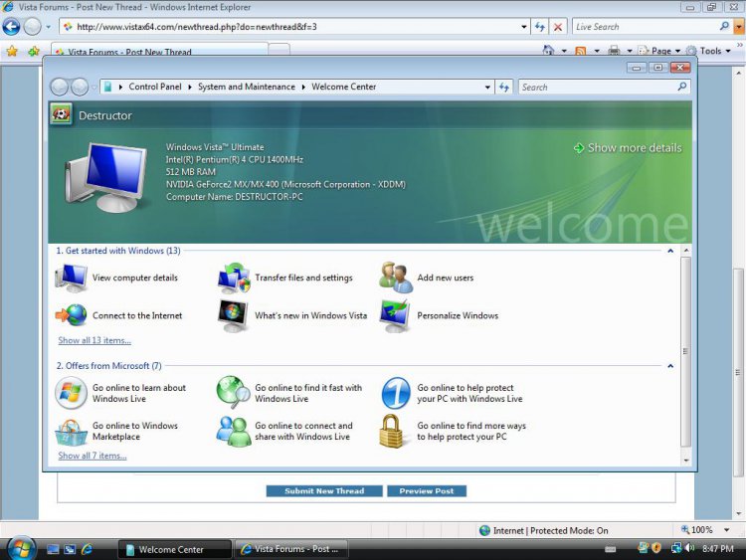The height and width of the screenshot is (560, 746).
Task: Open Internet Explorer Favorites Center star
Action: coord(12,51)
